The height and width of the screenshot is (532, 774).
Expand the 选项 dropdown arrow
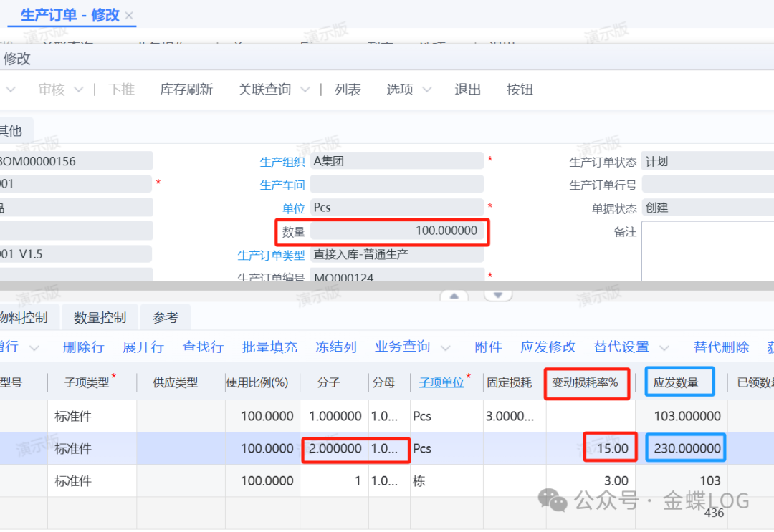tap(427, 90)
